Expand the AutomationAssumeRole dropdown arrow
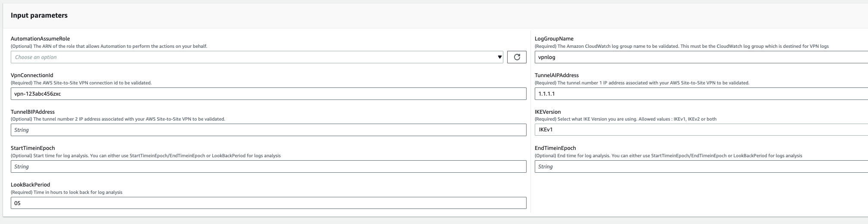The height and width of the screenshot is (224, 868). click(499, 57)
